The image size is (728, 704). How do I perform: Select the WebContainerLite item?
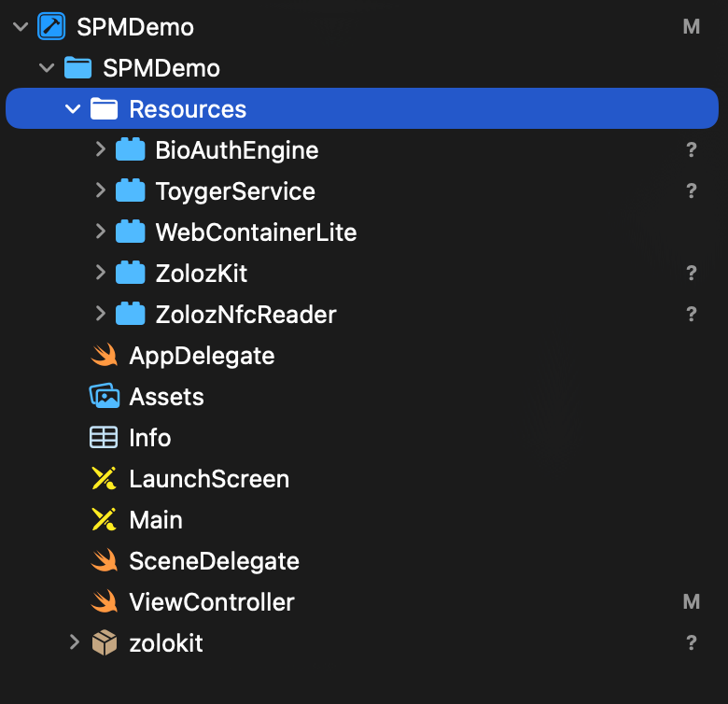[256, 232]
